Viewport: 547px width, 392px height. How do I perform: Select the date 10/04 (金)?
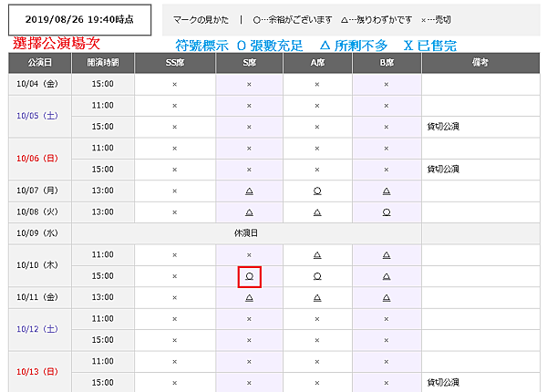click(37, 84)
